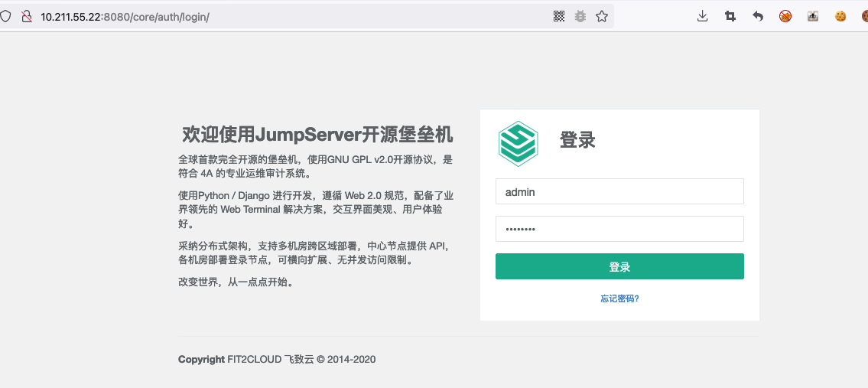Click the 欢迎使用JumpServer开源堡垒机 heading
The height and width of the screenshot is (388, 868).
pos(317,135)
